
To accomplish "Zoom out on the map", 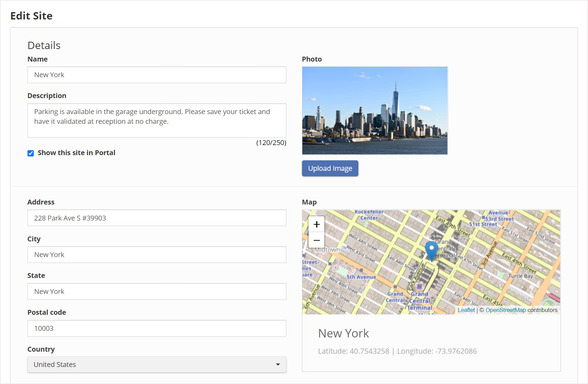I will click(x=316, y=240).
